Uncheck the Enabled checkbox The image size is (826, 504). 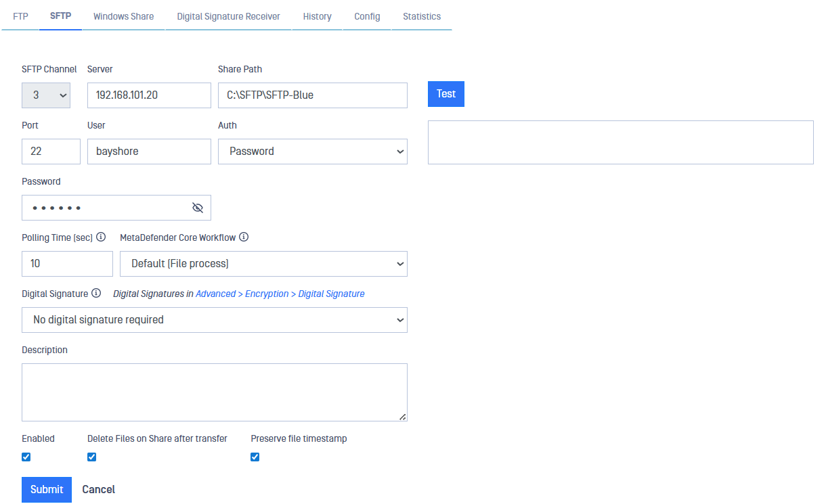[26, 457]
